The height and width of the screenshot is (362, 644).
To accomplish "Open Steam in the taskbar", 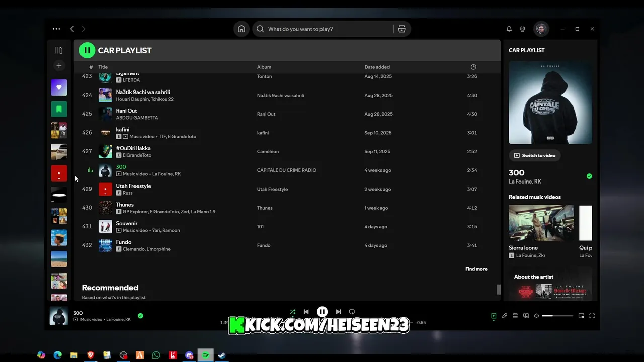I will pyautogui.click(x=222, y=355).
